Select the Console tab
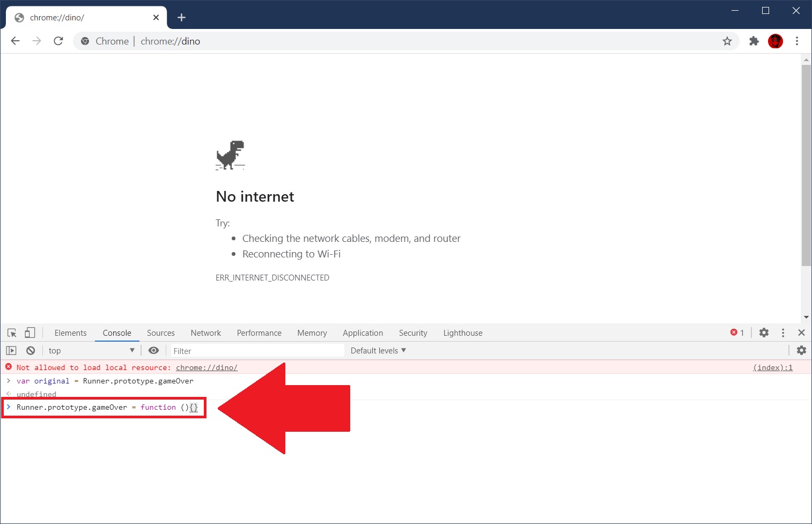 pyautogui.click(x=117, y=333)
